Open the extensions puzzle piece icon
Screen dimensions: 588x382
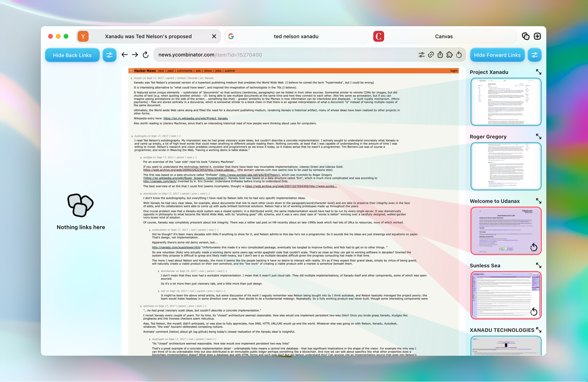coord(450,55)
